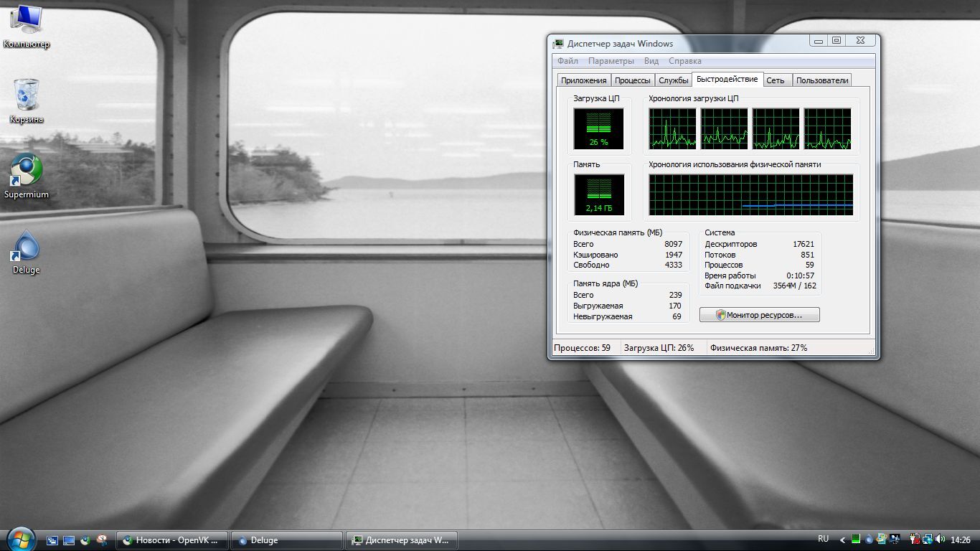The height and width of the screenshot is (551, 980).
Task: Open the Вид menu in Task Manager
Action: point(651,61)
